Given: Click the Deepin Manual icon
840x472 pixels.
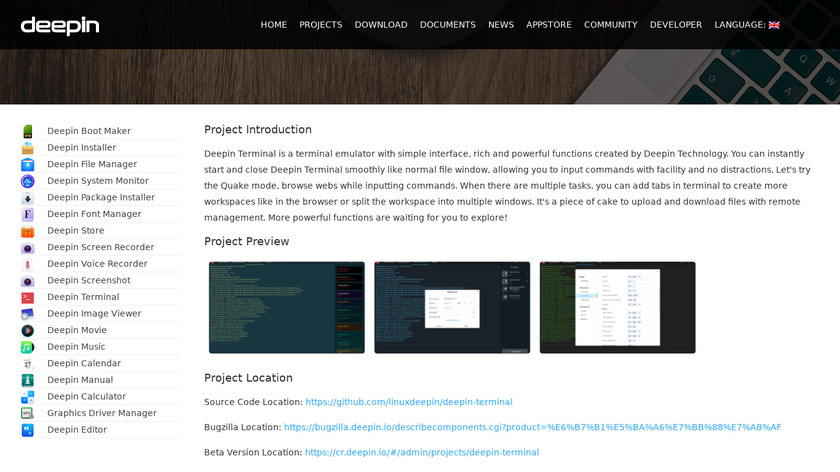Looking at the screenshot, I should click(x=28, y=380).
